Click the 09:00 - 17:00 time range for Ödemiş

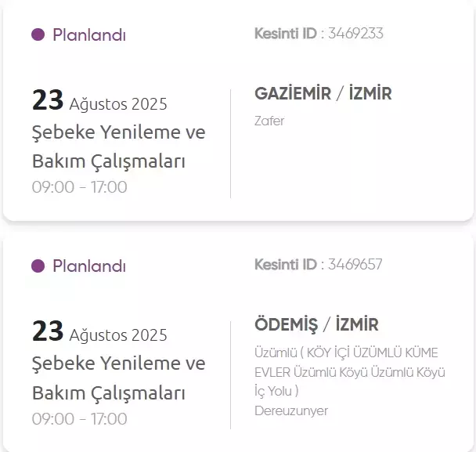pos(79,419)
